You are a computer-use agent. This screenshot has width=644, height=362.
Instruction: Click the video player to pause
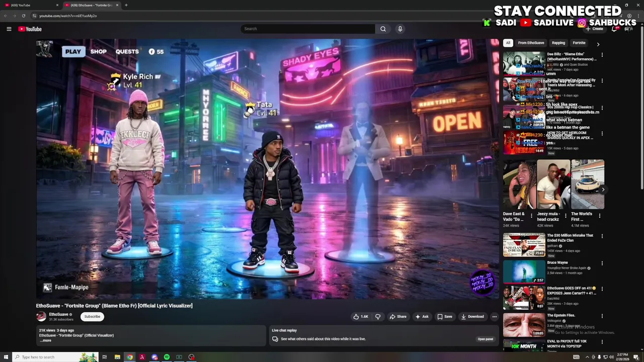point(268,169)
